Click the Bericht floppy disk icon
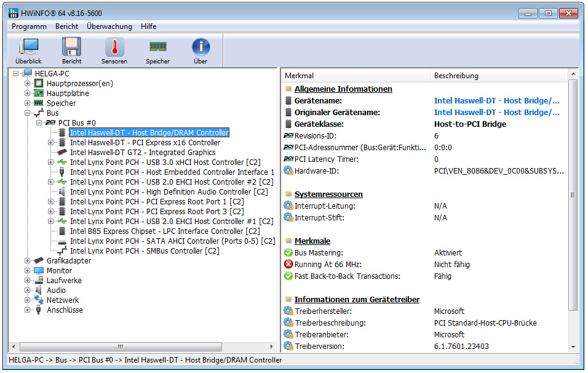 pyautogui.click(x=71, y=50)
